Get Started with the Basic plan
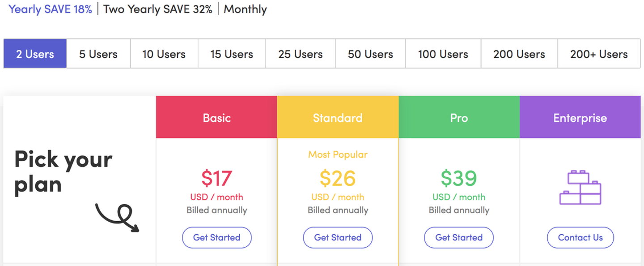Screen dimensions: 644x266 (x=217, y=238)
